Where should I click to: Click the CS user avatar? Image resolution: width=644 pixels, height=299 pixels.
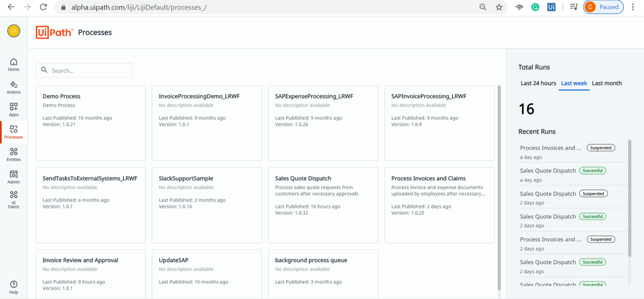[x=14, y=31]
